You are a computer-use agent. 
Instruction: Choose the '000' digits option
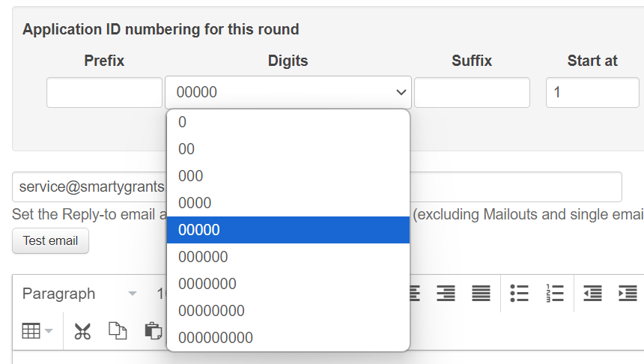point(288,176)
